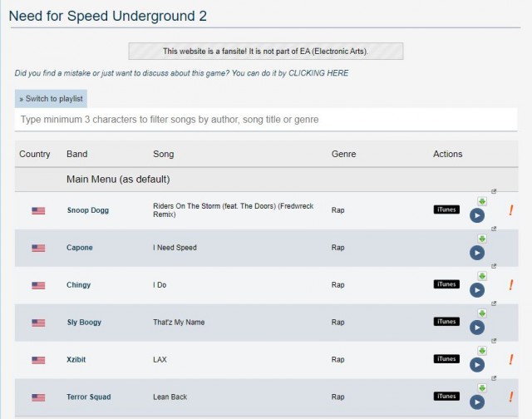Open iTunes badge for That'z My Name

tap(446, 322)
